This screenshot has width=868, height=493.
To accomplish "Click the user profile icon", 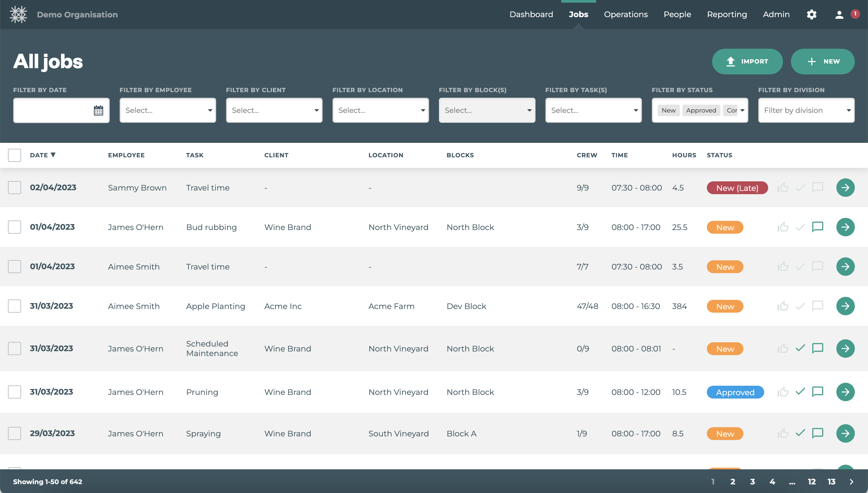I will (839, 14).
